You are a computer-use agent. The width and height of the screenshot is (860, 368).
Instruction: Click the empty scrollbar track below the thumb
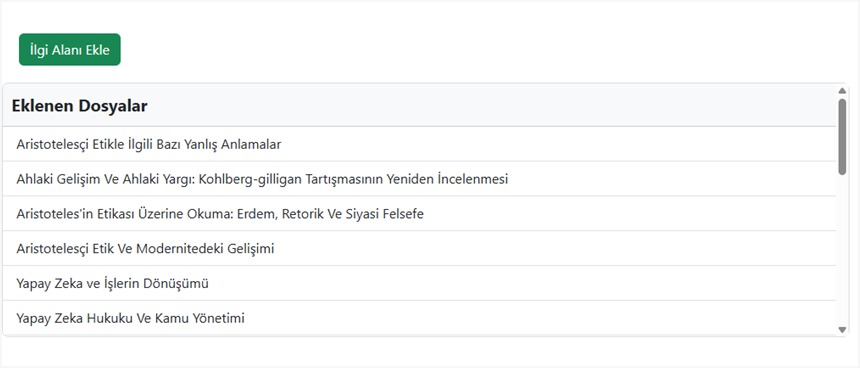(842, 250)
